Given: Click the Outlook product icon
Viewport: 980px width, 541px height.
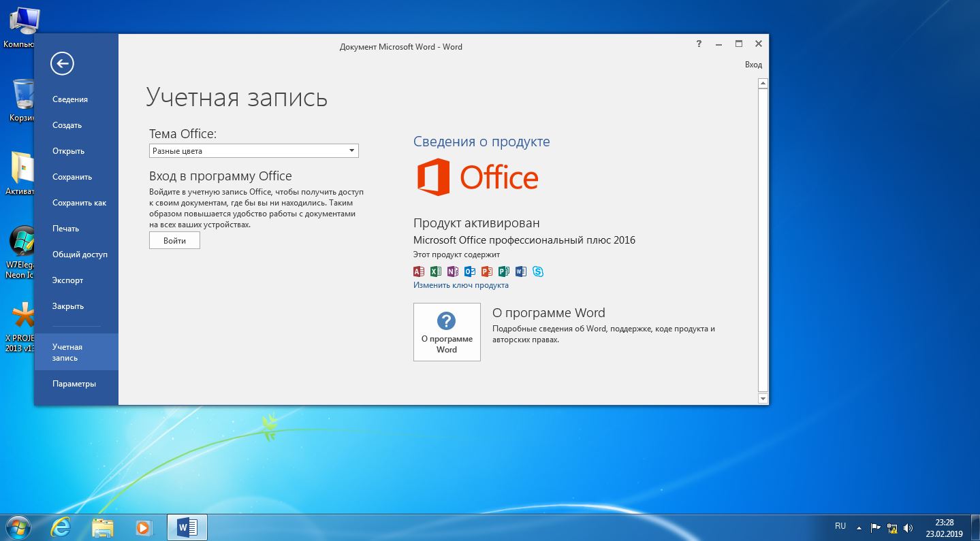Looking at the screenshot, I should [470, 272].
